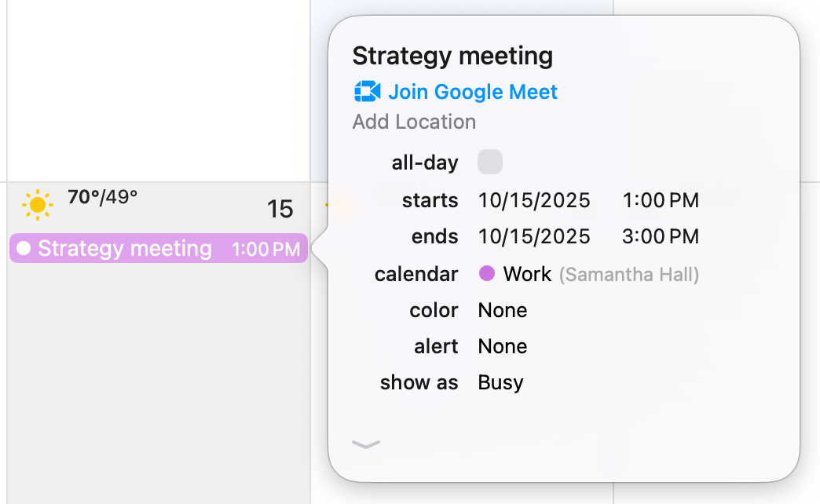Click the sun weather icon
The height and width of the screenshot is (504, 820).
pyautogui.click(x=36, y=204)
